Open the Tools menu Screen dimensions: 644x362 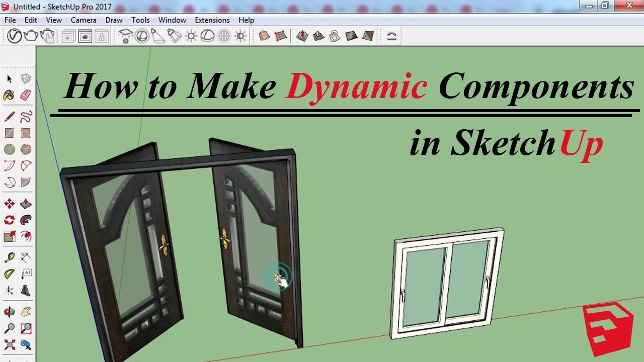[140, 20]
